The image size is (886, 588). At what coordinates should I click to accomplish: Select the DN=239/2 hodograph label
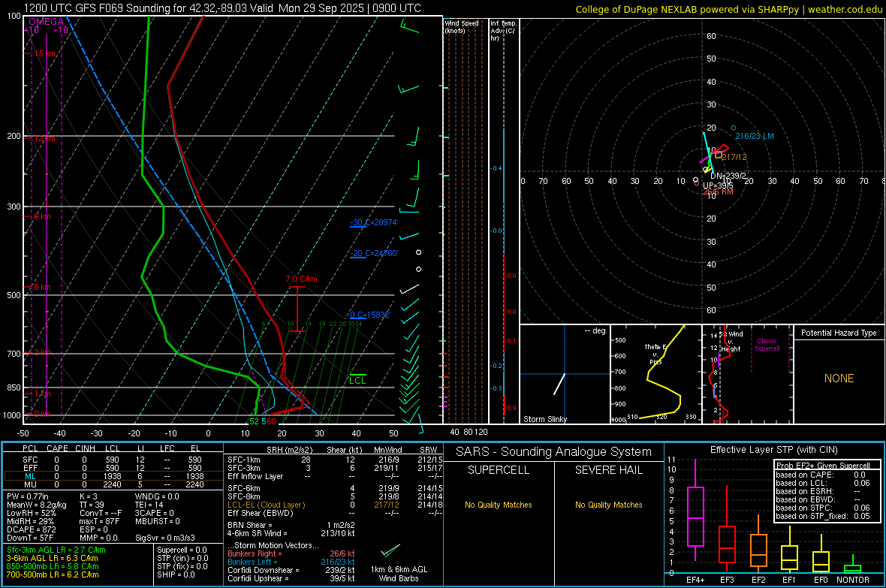pos(728,176)
